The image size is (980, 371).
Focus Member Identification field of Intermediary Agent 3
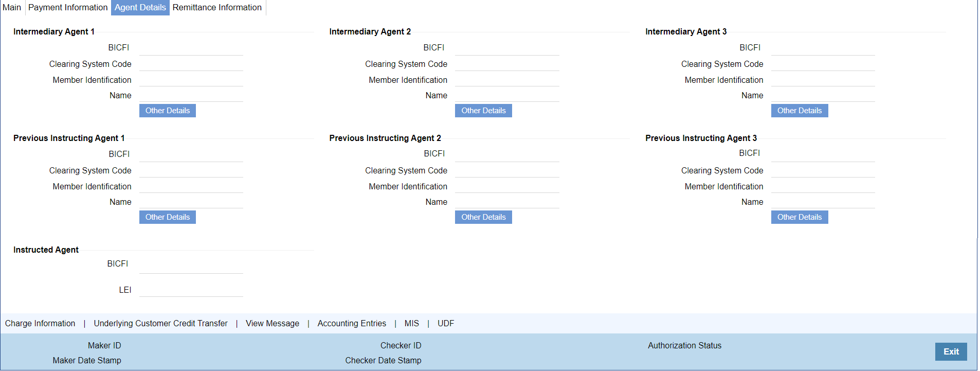pos(823,80)
